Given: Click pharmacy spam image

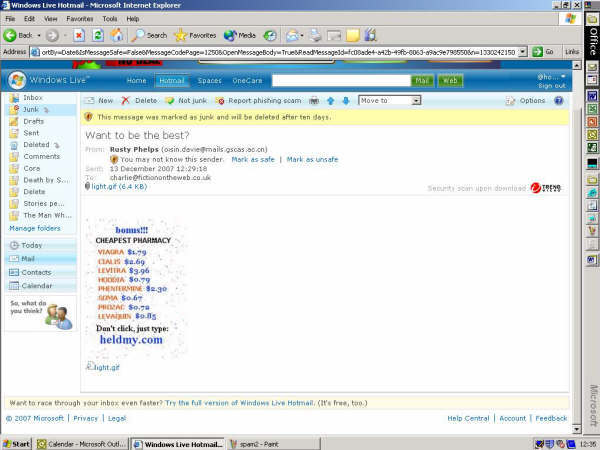Looking at the screenshot, I should pyautogui.click(x=134, y=288).
